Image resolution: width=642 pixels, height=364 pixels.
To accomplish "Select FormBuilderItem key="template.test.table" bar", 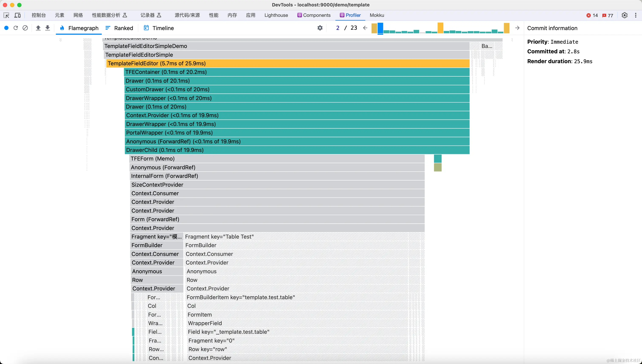I will point(297,297).
